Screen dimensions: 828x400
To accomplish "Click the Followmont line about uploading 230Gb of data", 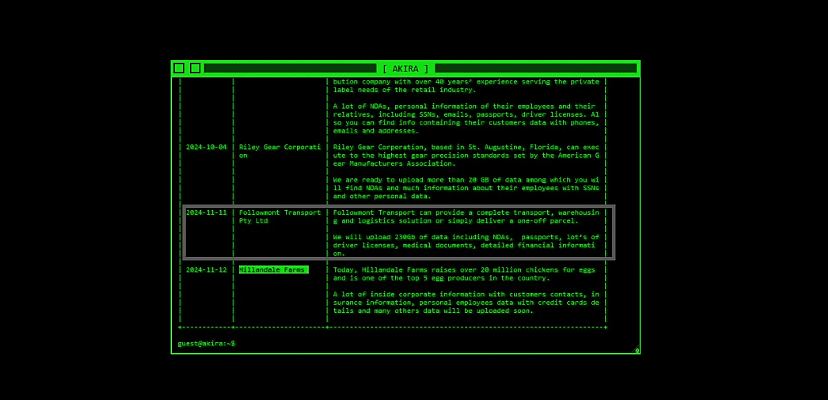I will (x=466, y=237).
